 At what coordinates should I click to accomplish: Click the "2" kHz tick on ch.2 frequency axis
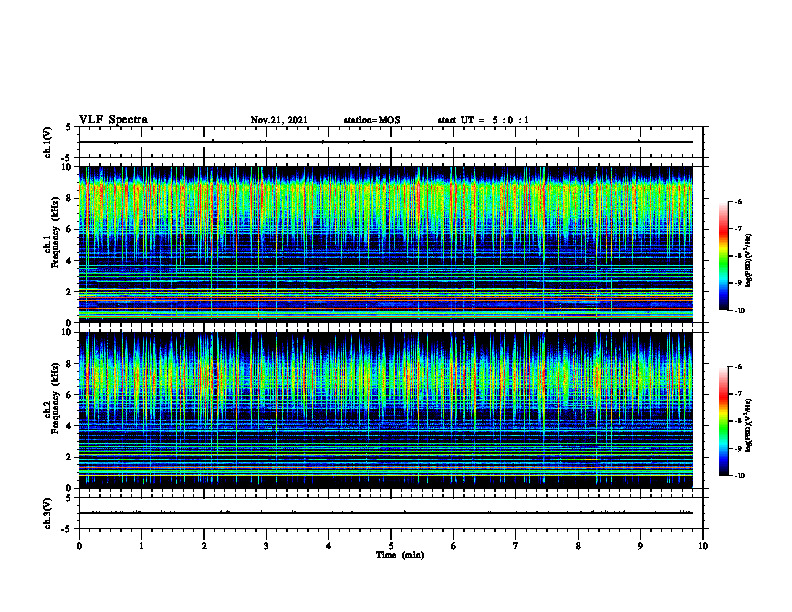click(70, 457)
